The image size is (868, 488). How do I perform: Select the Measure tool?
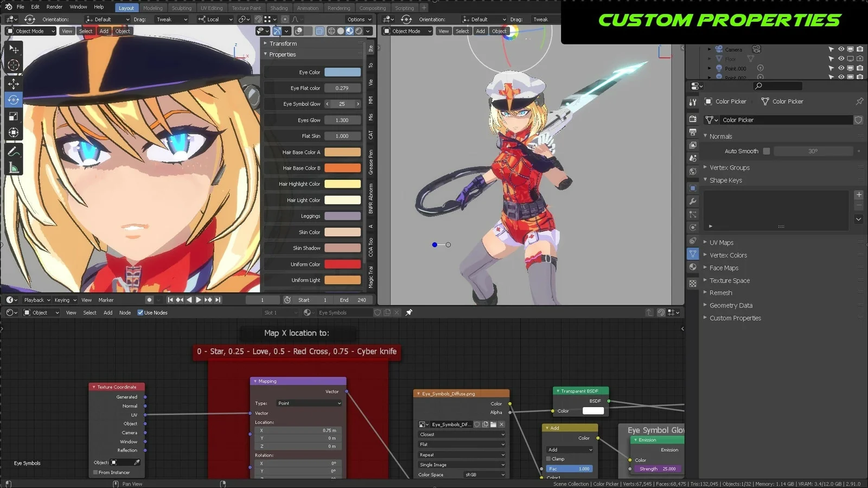[x=14, y=166]
